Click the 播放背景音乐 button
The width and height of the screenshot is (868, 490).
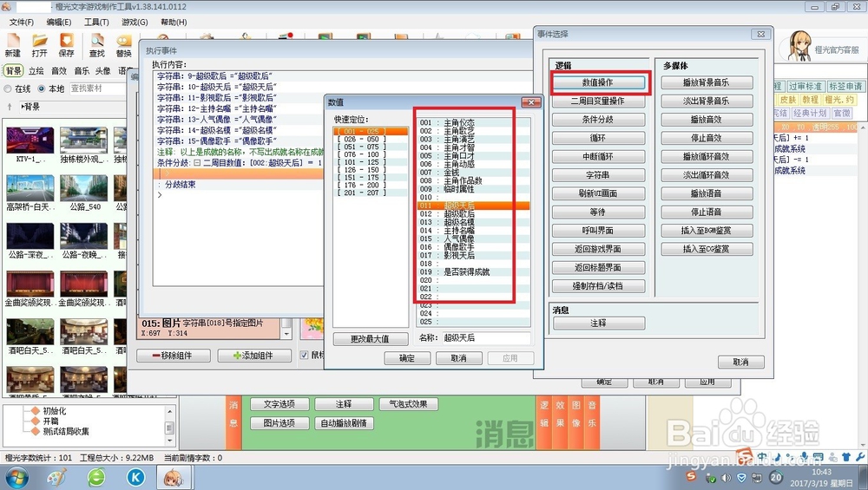pos(707,82)
